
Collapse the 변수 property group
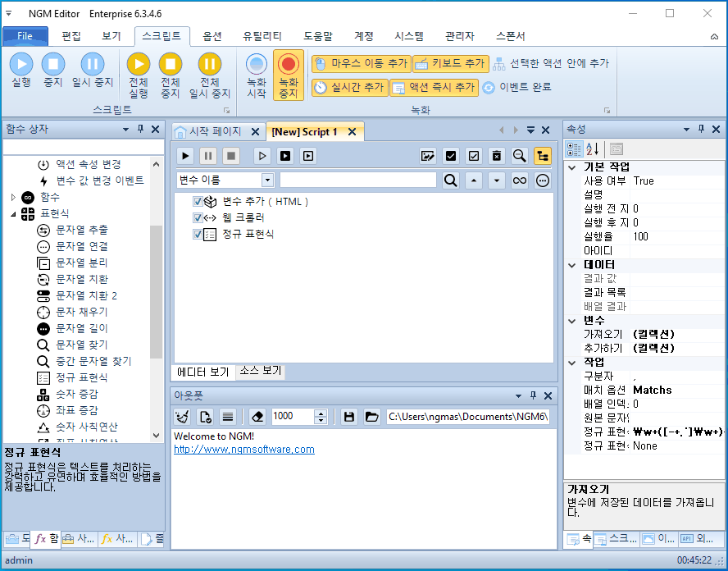tap(572, 321)
